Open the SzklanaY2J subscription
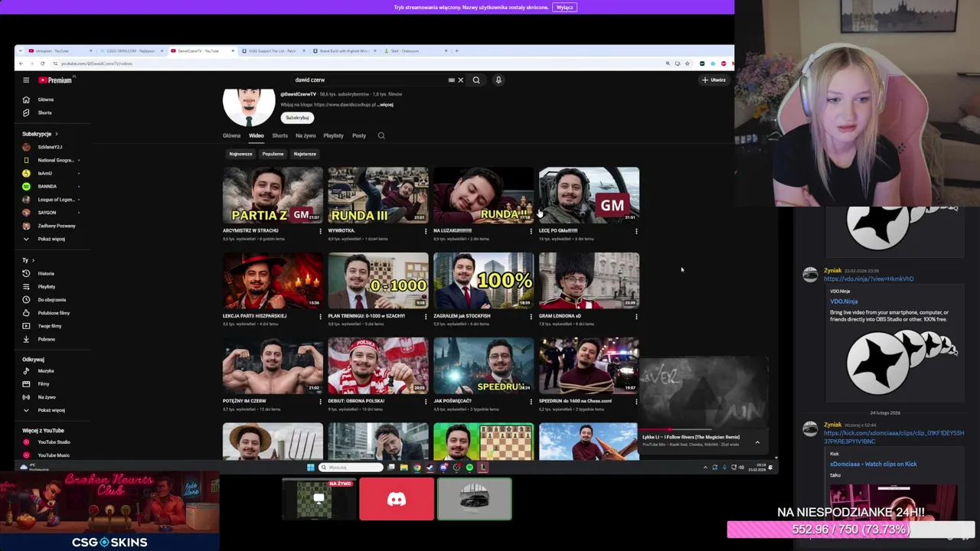The width and height of the screenshot is (980, 551). [49, 147]
